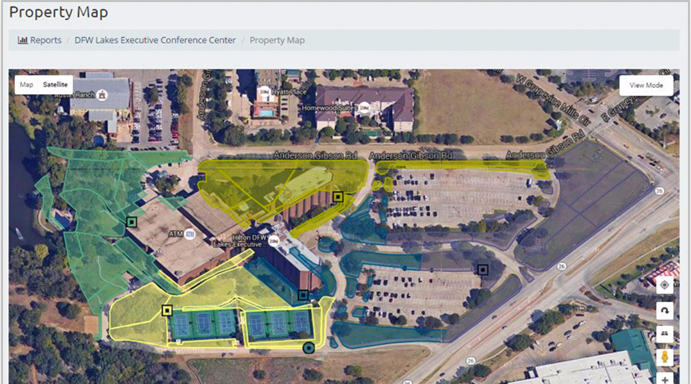Viewport: 691px width, 384px height.
Task: Click the Reports breadcrumb link
Action: click(x=45, y=40)
